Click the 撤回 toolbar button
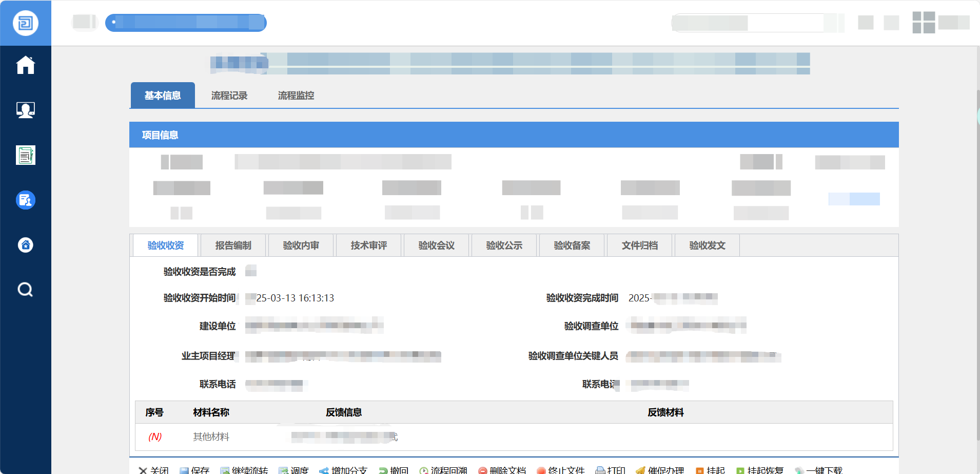 click(x=394, y=470)
